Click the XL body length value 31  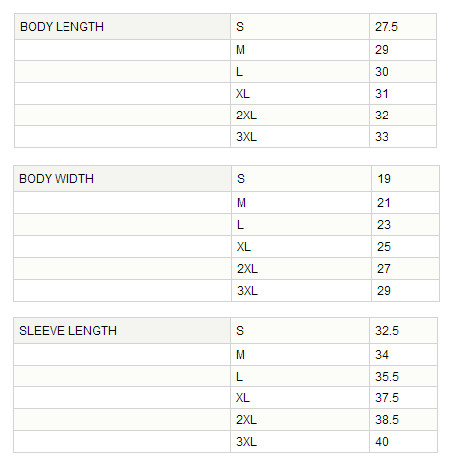click(382, 94)
